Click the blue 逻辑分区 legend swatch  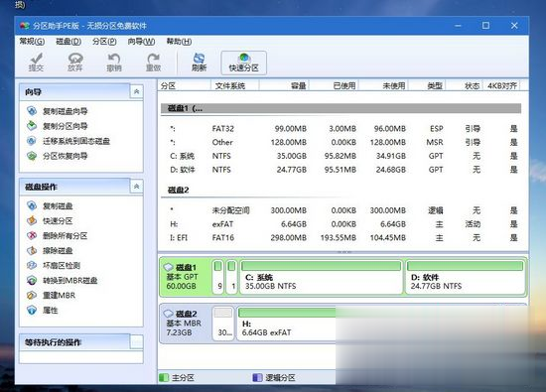click(x=257, y=378)
